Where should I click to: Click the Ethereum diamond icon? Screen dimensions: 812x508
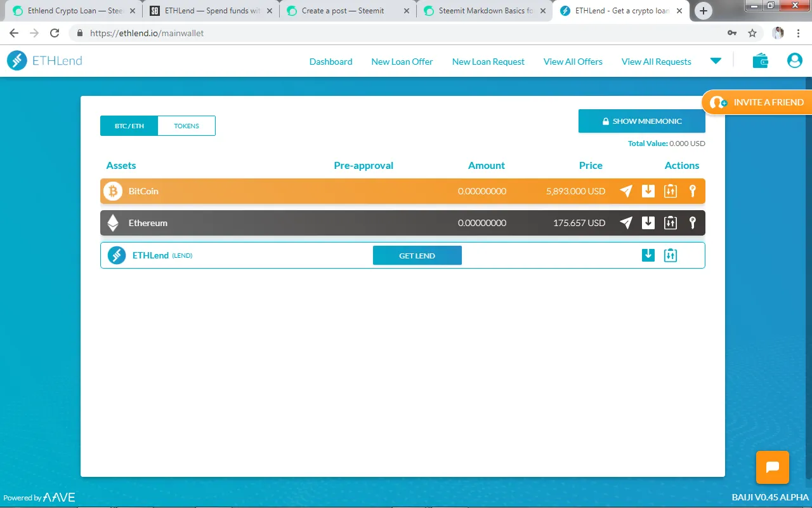(113, 223)
